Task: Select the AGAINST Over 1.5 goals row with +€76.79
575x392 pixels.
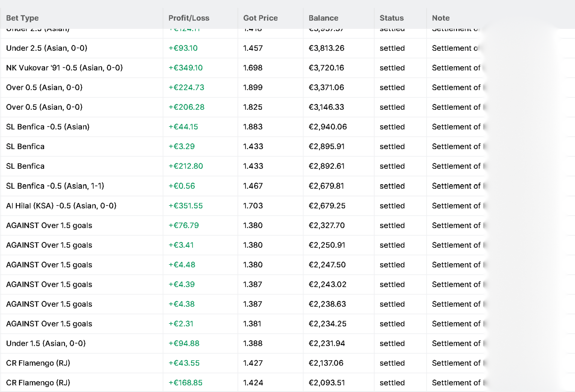Action: pos(49,225)
